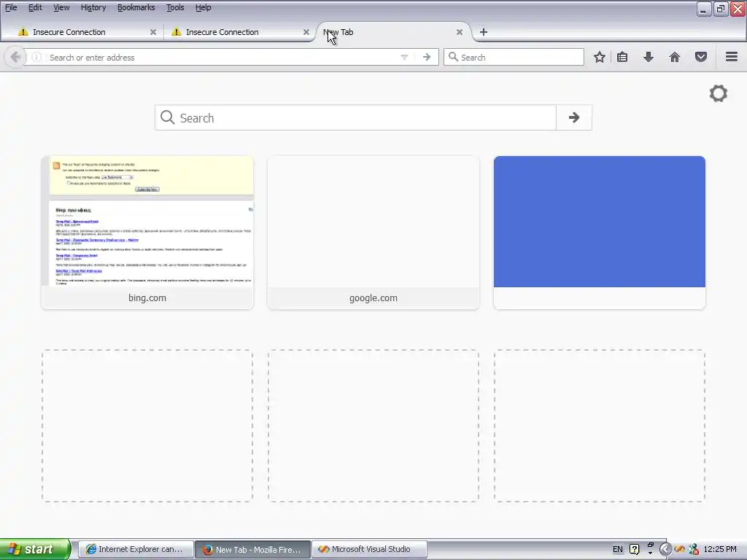Click the New Tab - Mozilla Firefox taskbar button

[252, 549]
